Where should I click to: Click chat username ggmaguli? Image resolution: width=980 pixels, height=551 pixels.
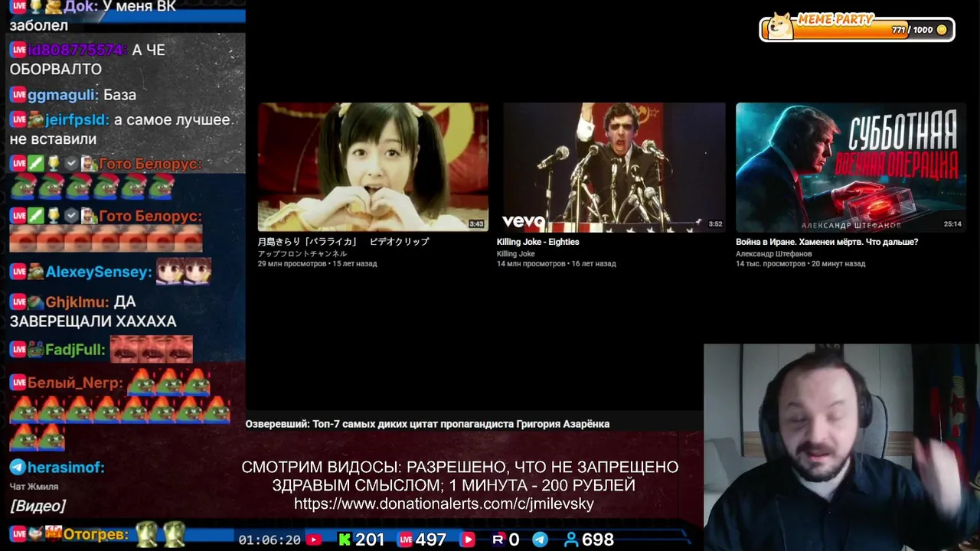point(63,95)
